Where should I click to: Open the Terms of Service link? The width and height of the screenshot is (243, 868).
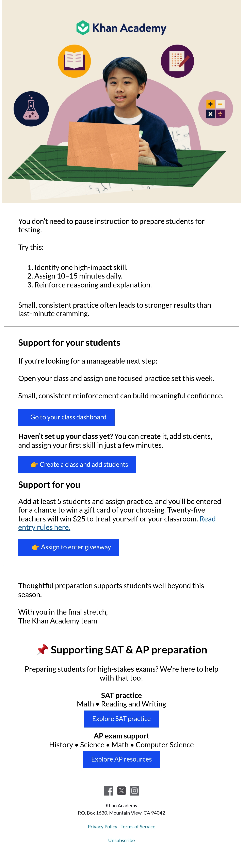[138, 826]
